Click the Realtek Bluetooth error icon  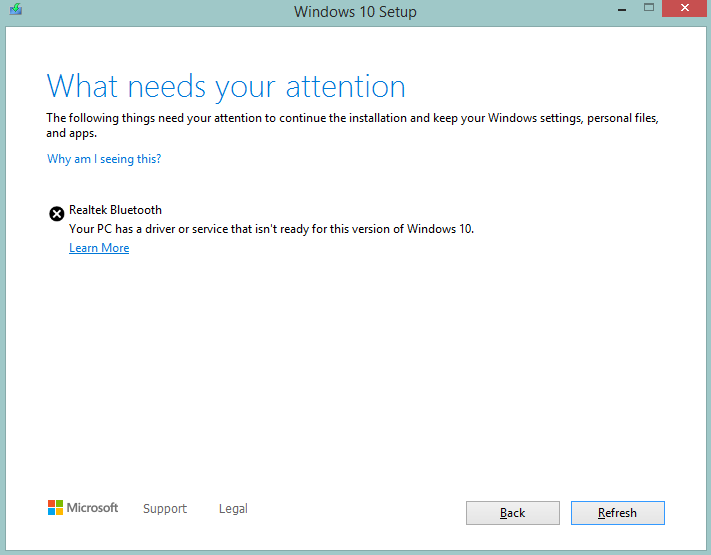point(57,214)
